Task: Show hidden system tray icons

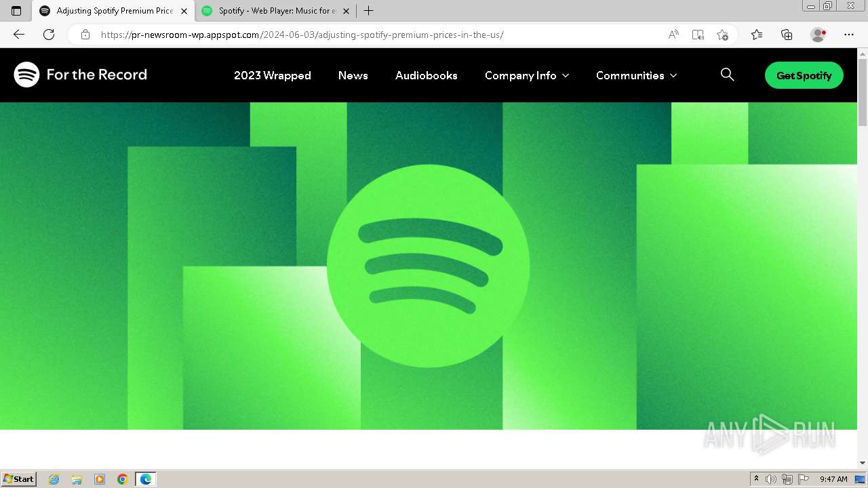Action: [757, 479]
